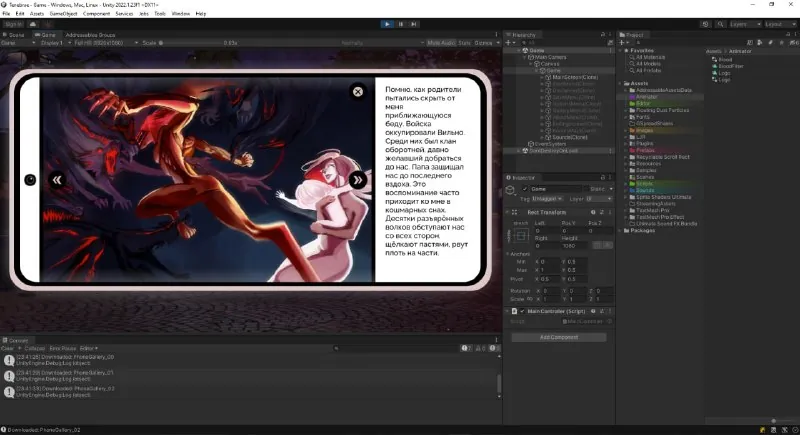Viewport: 800px width, 435px height.
Task: Go to next gallery image with right arrows
Action: click(357, 180)
